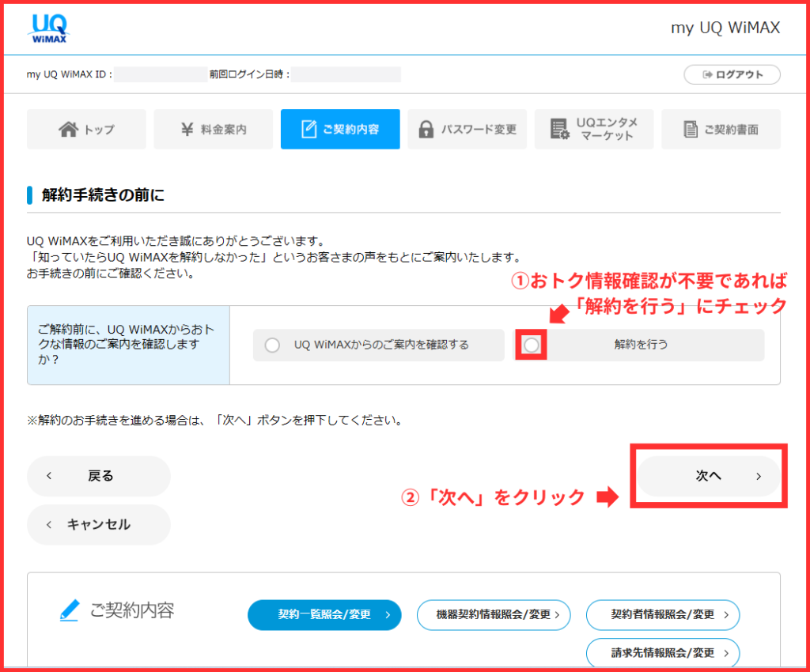Click the ※解約のお手続きを進める場合は note
Screen dimensions: 810x672
point(215,420)
